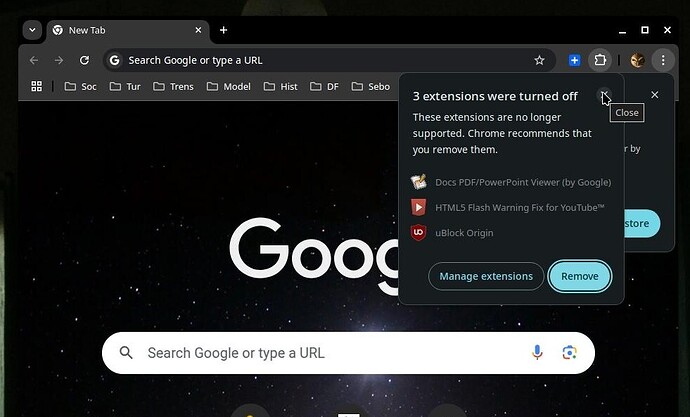The height and width of the screenshot is (417, 690).
Task: Click the uBlock Origin shield icon
Action: coord(418,232)
